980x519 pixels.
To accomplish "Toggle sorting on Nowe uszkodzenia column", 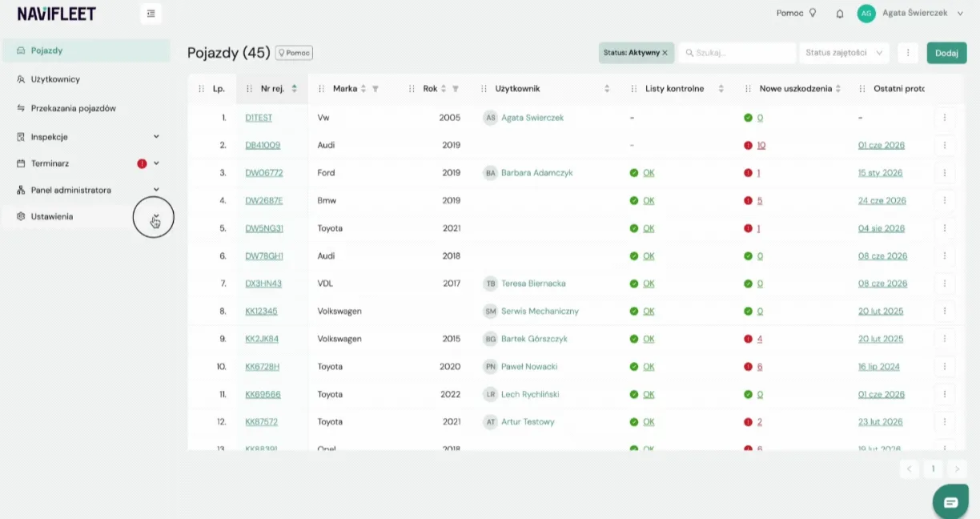I will (x=838, y=89).
